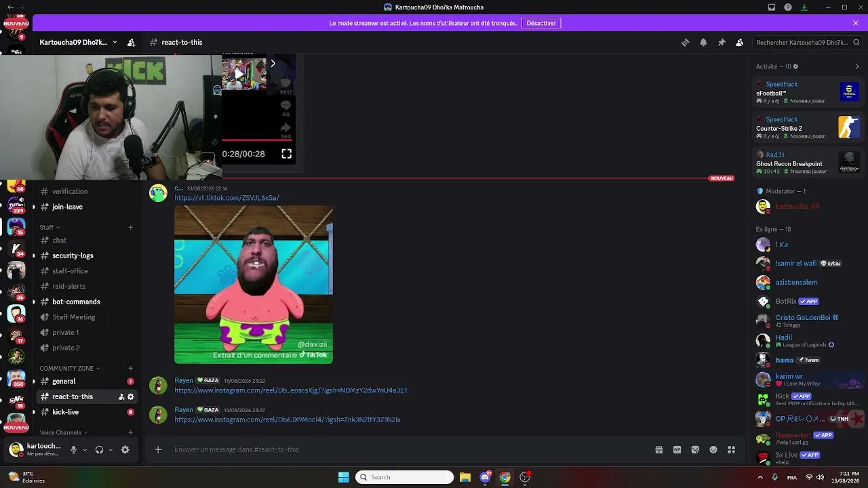Seek on the red video progress bar
Image resolution: width=868 pixels, height=488 pixels.
click(257, 140)
